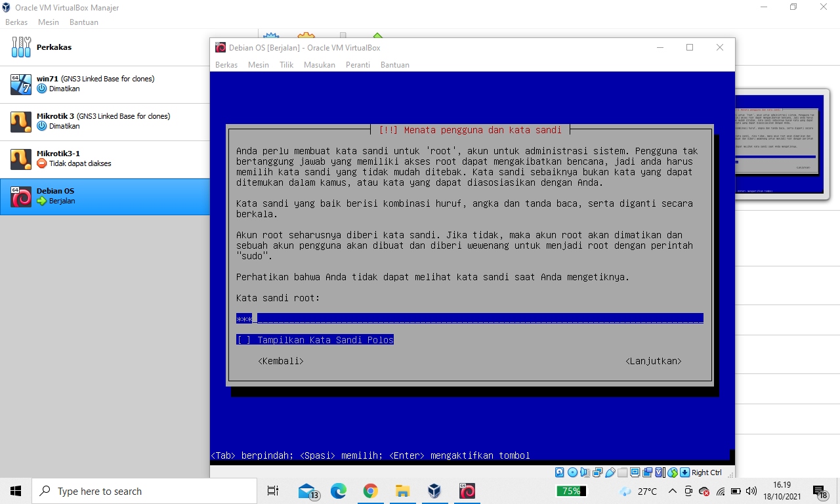Open Berkas menu in Debian OS window
This screenshot has width=840, height=504.
tap(226, 65)
